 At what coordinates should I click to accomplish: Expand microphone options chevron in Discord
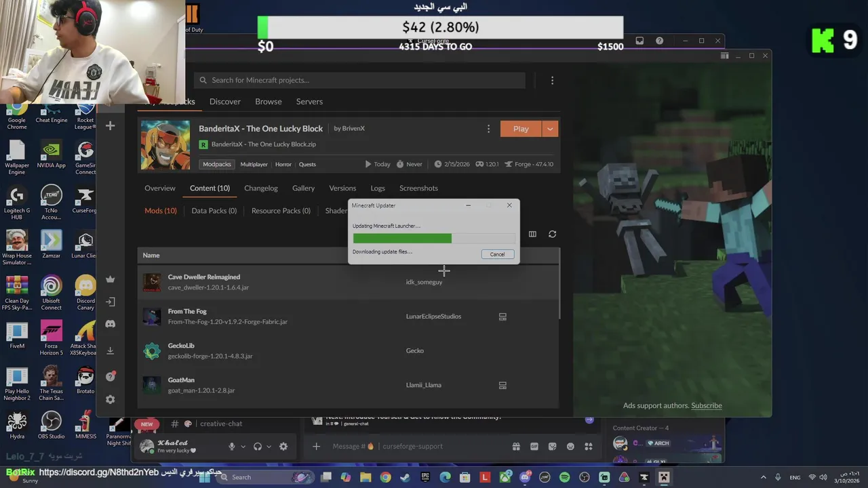click(x=243, y=447)
